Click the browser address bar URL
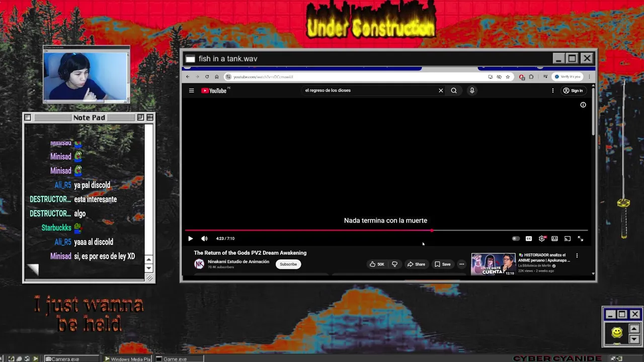Image resolution: width=644 pixels, height=362 pixels. (263, 77)
